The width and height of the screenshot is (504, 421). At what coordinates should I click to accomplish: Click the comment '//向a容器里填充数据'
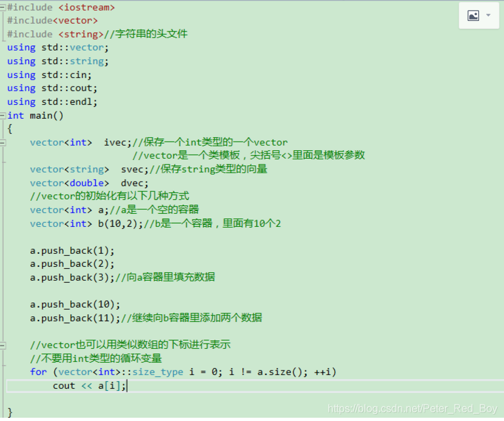tap(165, 277)
